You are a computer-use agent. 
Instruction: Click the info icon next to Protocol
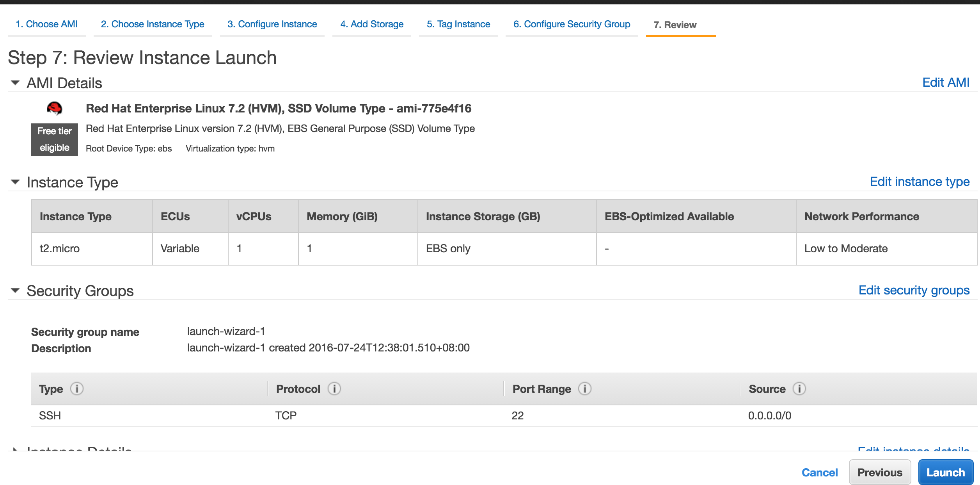click(x=334, y=389)
